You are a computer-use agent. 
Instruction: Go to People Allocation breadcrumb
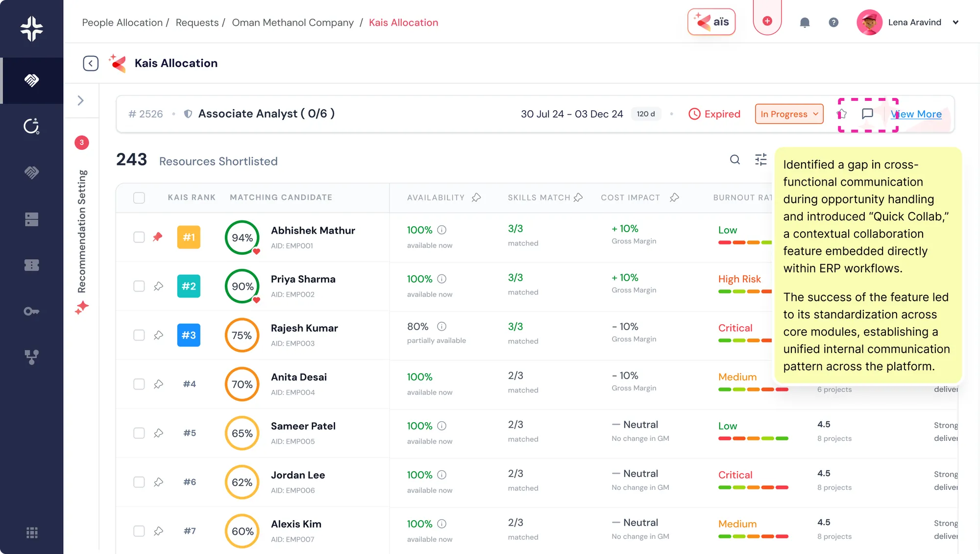click(x=122, y=23)
